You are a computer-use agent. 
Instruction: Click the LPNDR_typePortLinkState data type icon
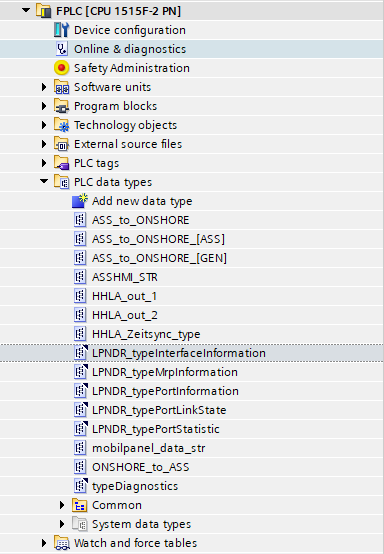(x=81, y=410)
